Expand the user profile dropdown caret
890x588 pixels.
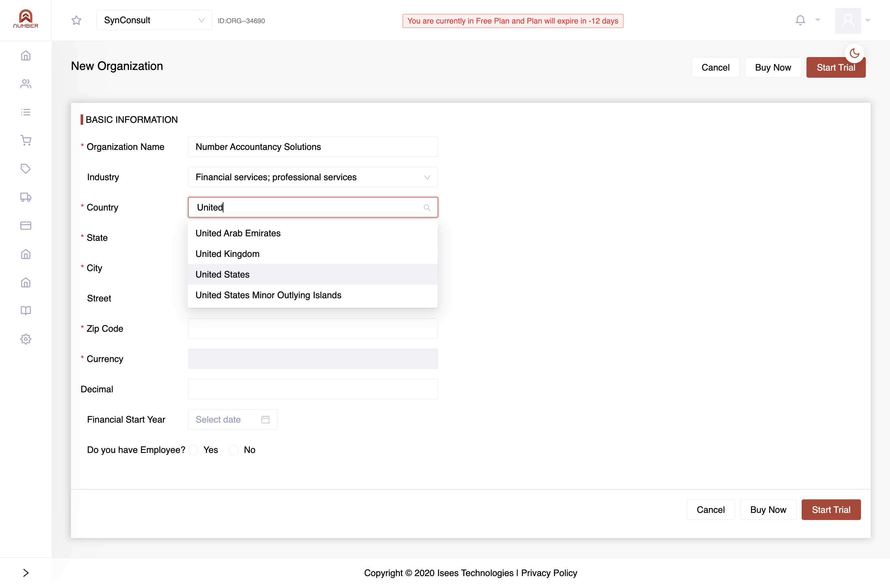[867, 20]
